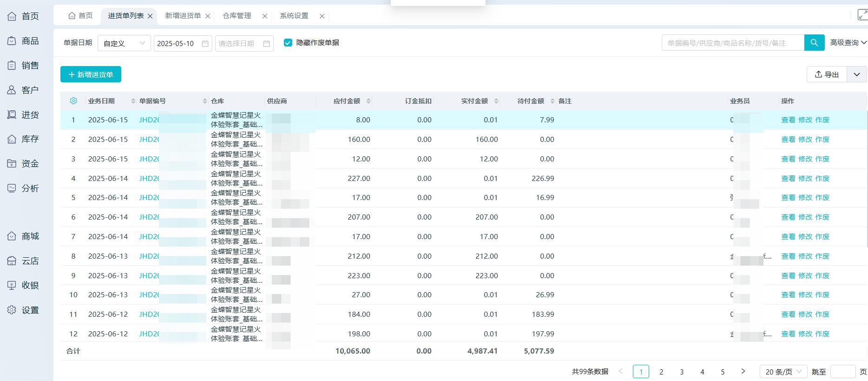Click 修改 in row 8
Viewport: 868px width, 381px height.
805,256
